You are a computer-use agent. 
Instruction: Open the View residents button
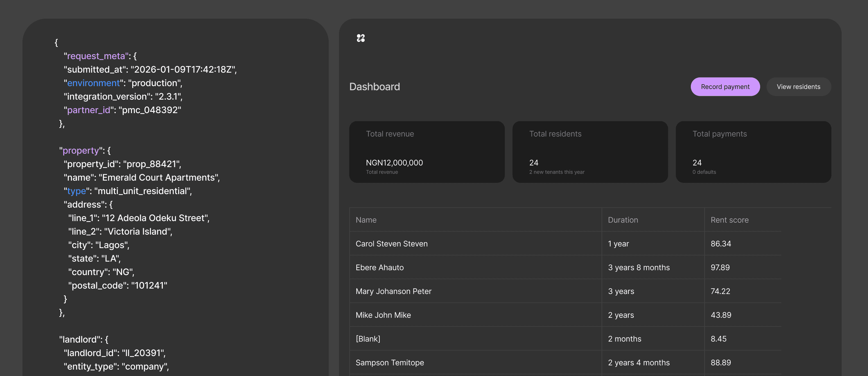798,87
